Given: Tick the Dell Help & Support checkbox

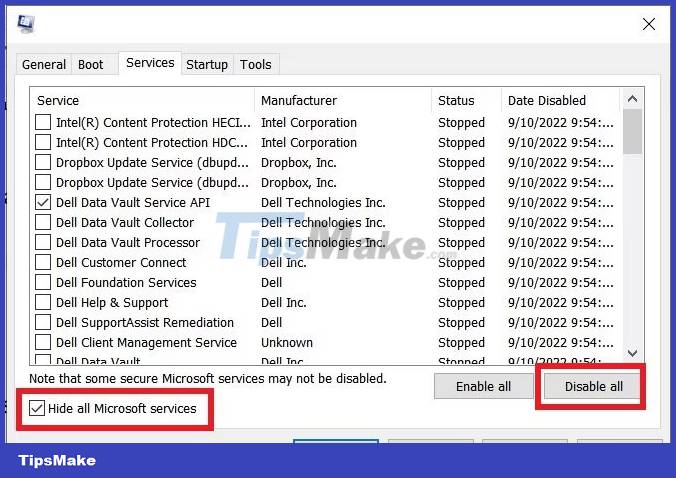Looking at the screenshot, I should pyautogui.click(x=43, y=302).
